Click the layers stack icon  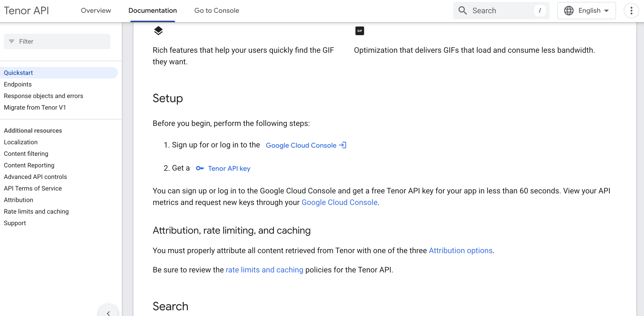(158, 31)
